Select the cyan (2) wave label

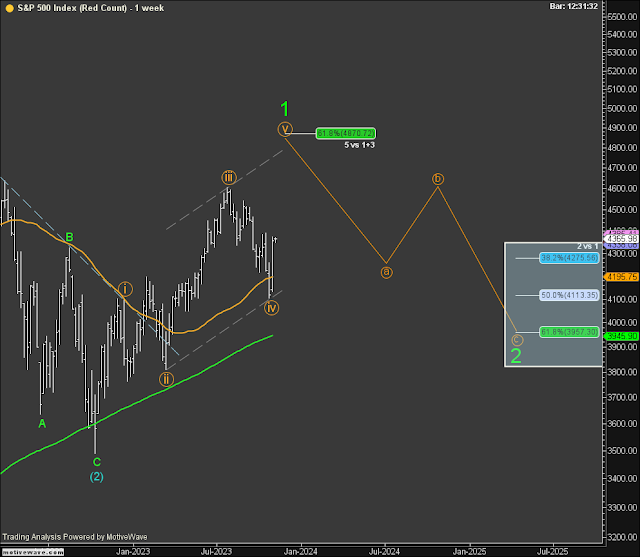[x=97, y=476]
